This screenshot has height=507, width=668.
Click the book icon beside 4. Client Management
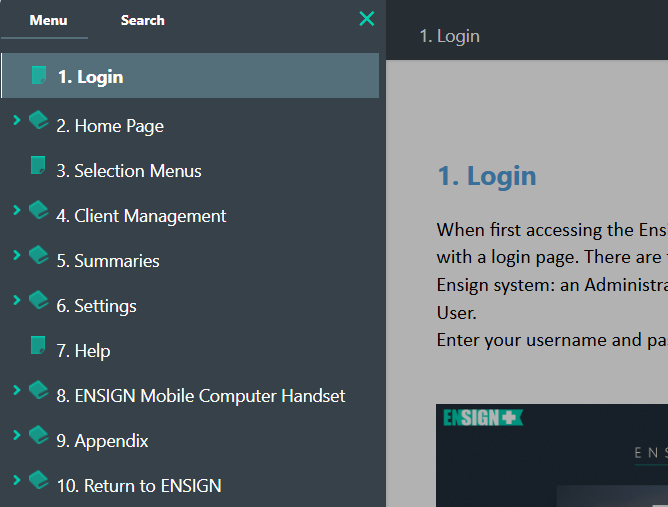(x=39, y=211)
